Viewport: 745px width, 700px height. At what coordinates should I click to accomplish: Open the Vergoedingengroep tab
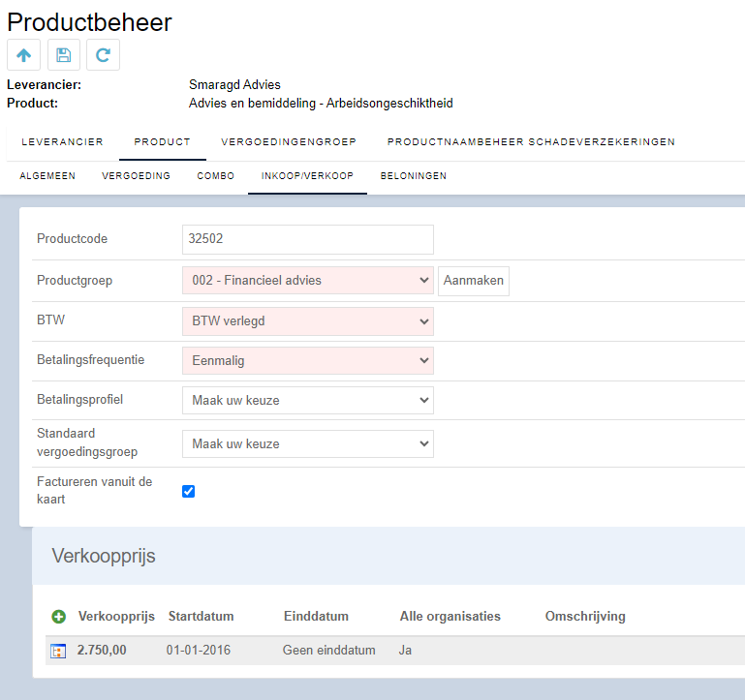[289, 142]
